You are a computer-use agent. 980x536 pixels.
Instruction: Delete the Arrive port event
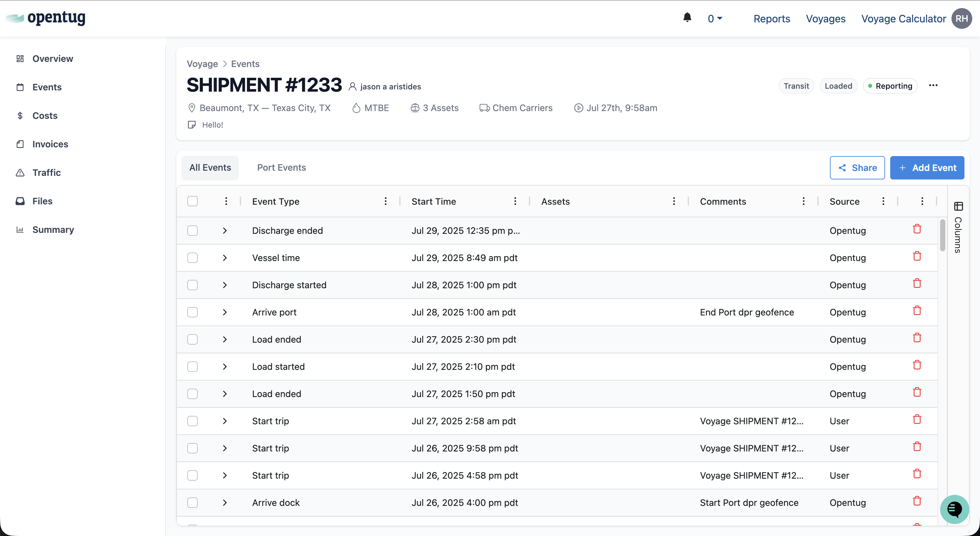tap(917, 311)
